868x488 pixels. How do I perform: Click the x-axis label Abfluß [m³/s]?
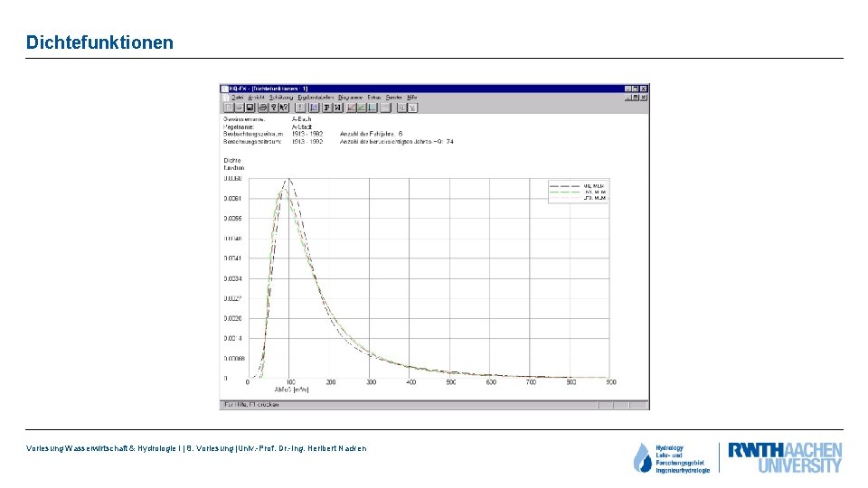292,389
